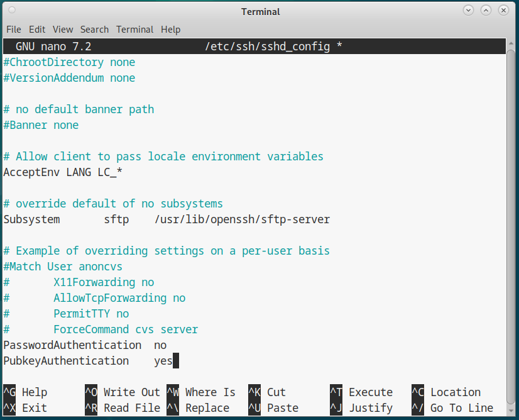Click the ^\ Replace shortcut
Viewport: 519px width, 420px height.
coord(198,408)
